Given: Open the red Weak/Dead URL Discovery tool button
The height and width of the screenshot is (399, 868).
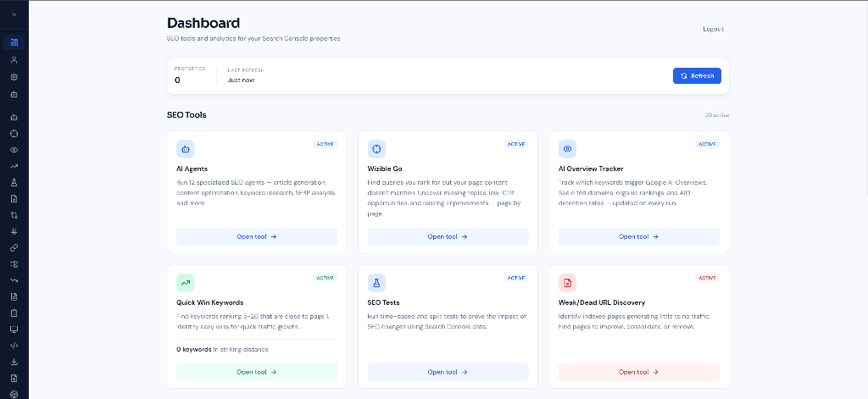Looking at the screenshot, I should pos(639,372).
